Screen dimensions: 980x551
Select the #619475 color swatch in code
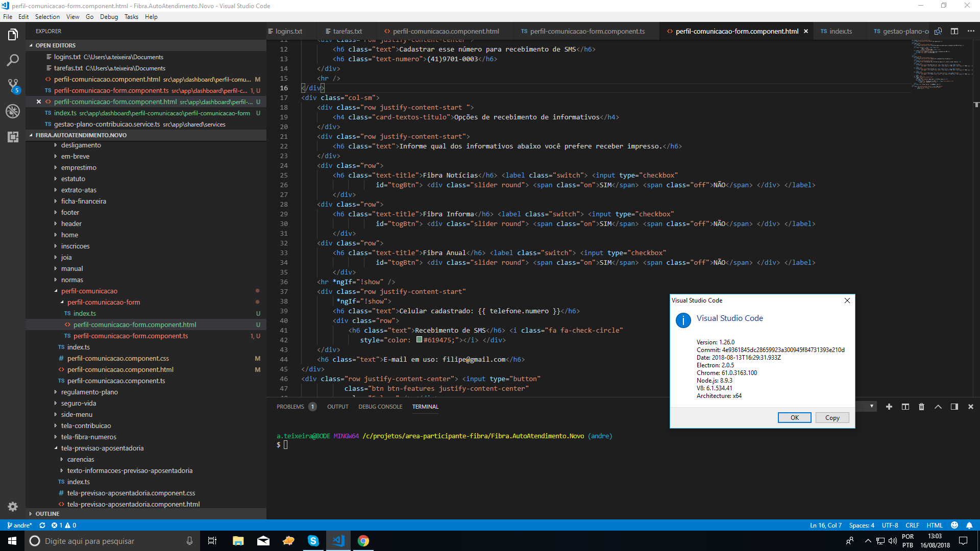(419, 340)
